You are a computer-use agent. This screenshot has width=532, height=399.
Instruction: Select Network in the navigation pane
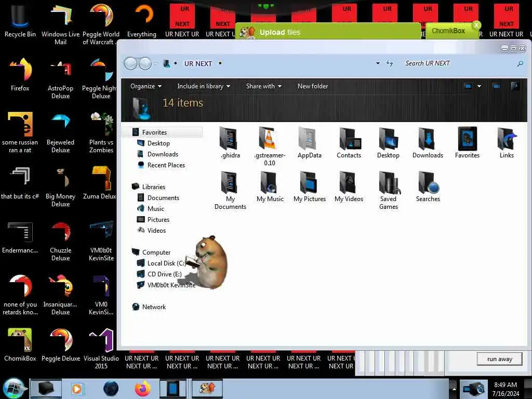click(154, 307)
